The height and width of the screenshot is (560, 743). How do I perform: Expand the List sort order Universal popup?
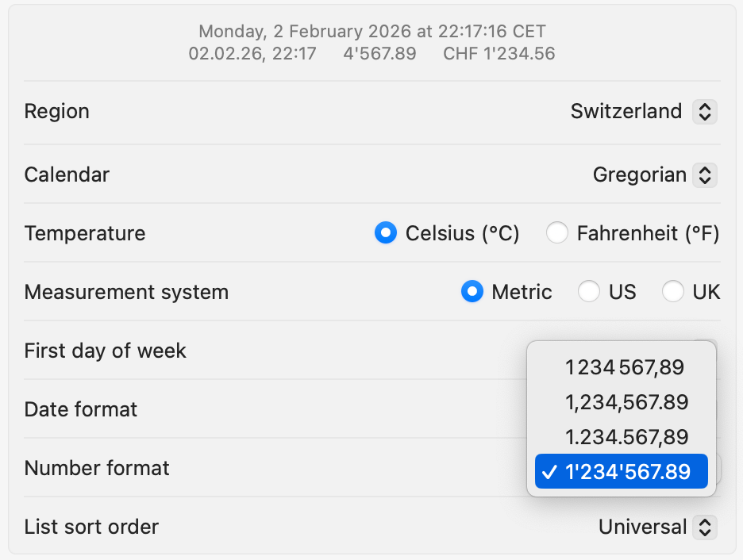point(642,527)
